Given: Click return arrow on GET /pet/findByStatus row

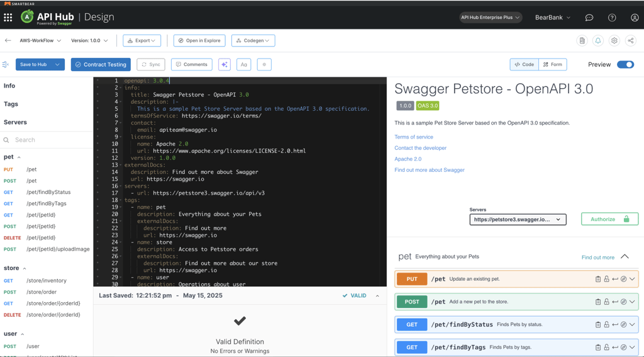Looking at the screenshot, I should click(615, 324).
